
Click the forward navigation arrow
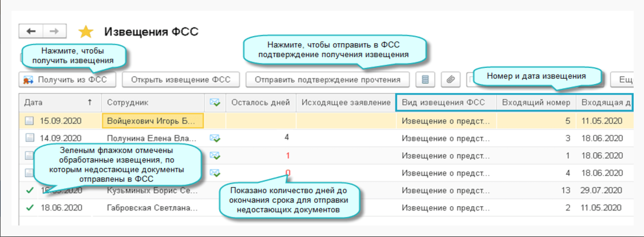[54, 31]
